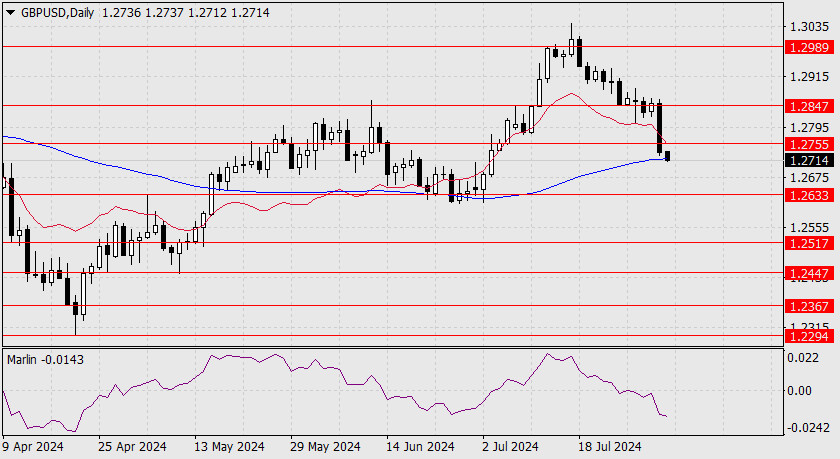Click the 0.022 Marlin scale value

[x=802, y=357]
